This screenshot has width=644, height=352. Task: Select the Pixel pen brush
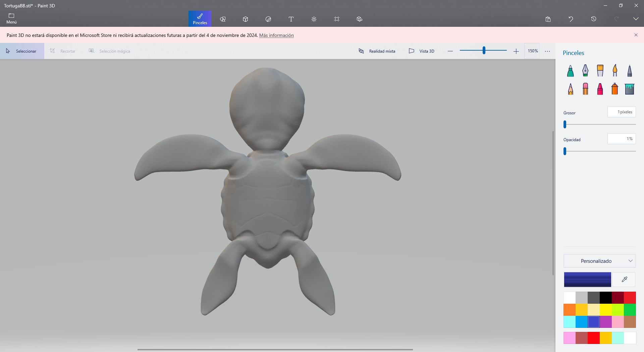point(630,71)
